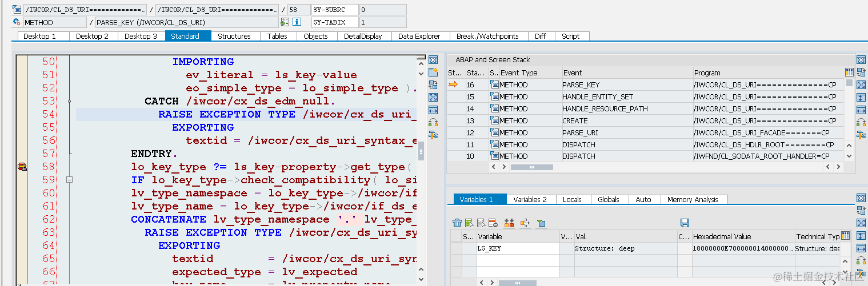Close the ABAP and Screen Stack tool

(861, 59)
